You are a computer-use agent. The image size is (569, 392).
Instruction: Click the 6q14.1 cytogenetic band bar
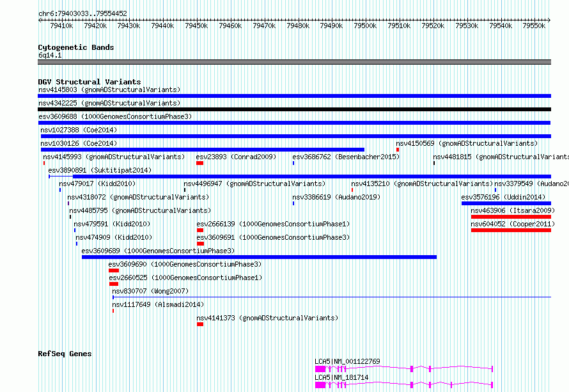coord(294,62)
